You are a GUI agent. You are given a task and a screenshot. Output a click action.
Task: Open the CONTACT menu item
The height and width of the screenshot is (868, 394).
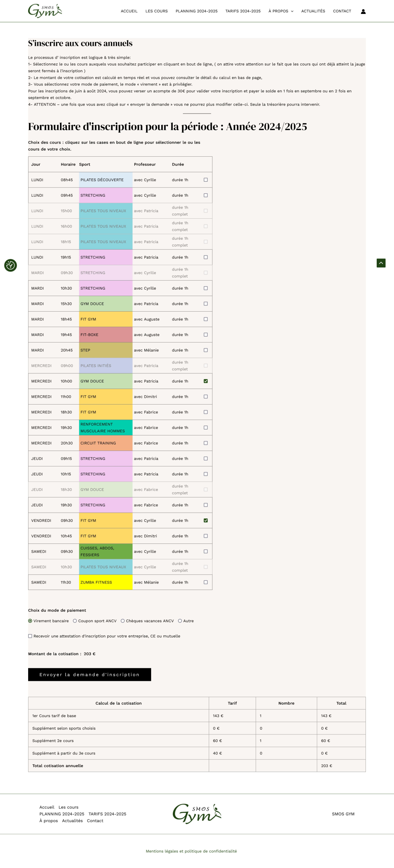pyautogui.click(x=342, y=11)
